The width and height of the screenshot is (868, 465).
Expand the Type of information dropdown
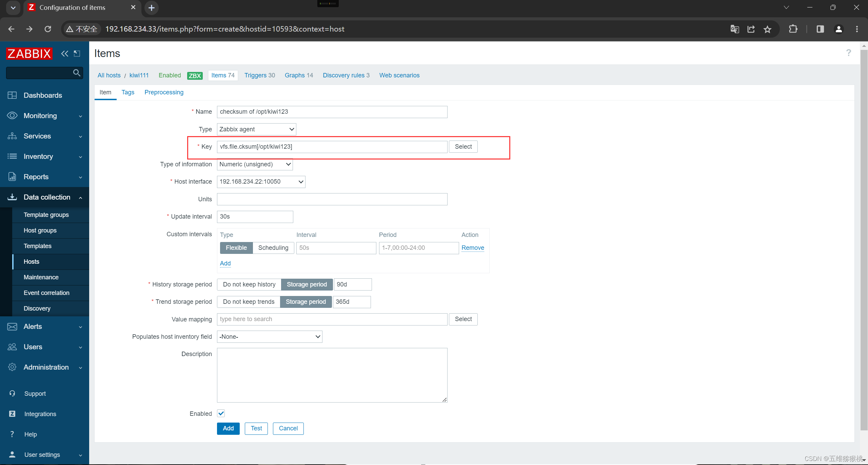255,164
